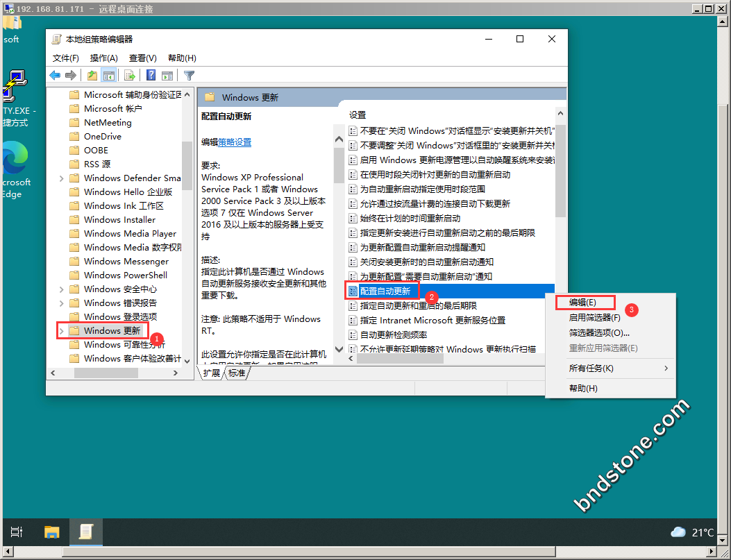Switch to the 标准 tab

[237, 373]
